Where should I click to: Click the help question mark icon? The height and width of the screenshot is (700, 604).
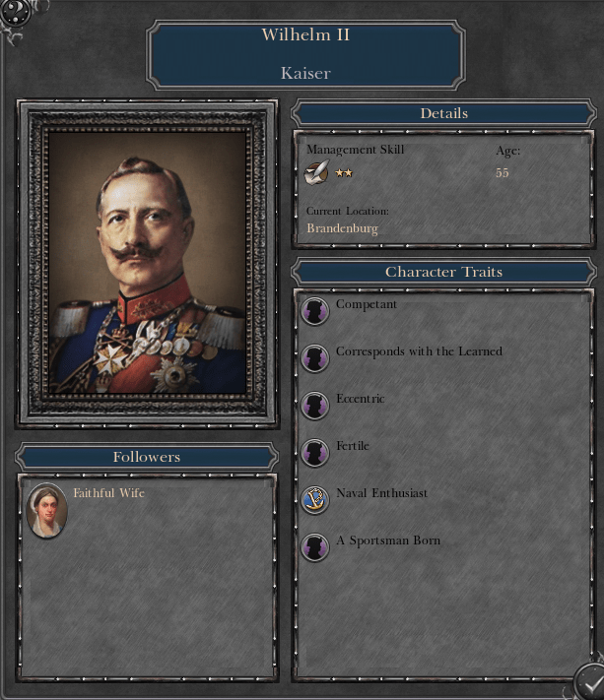[15, 11]
